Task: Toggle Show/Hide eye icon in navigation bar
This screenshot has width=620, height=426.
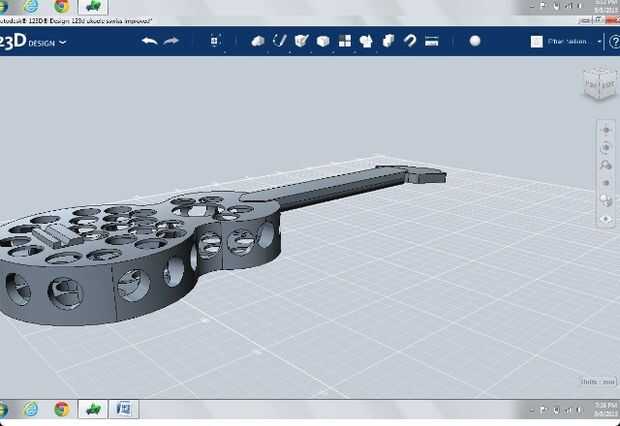Action: (606, 219)
